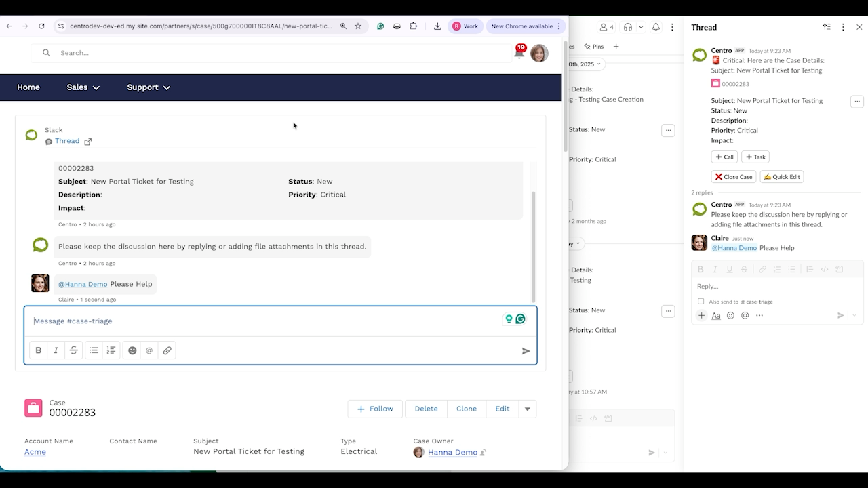Image resolution: width=868 pixels, height=488 pixels.
Task: Open the Acme account link
Action: tap(35, 452)
